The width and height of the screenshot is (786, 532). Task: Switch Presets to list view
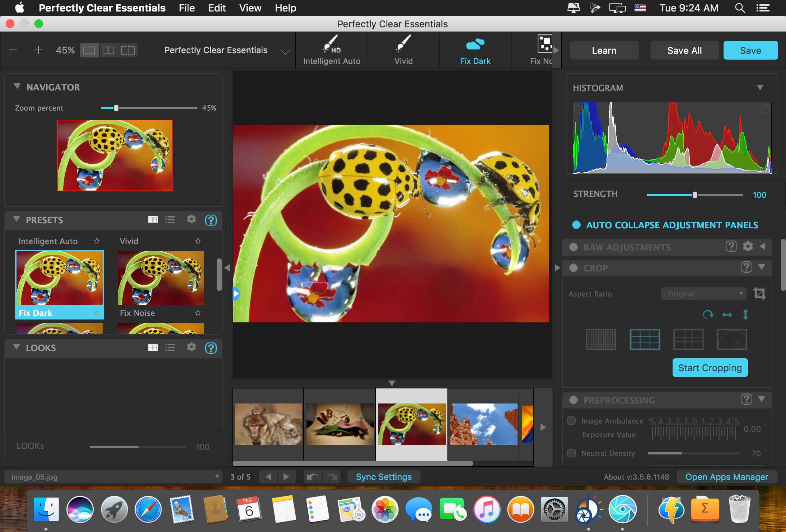[x=170, y=220]
